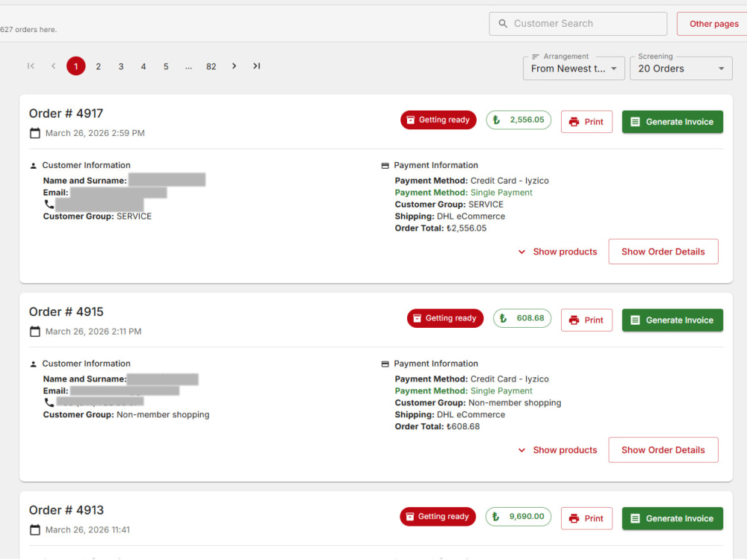
Task: Click the pagination ellipsis
Action: point(189,66)
